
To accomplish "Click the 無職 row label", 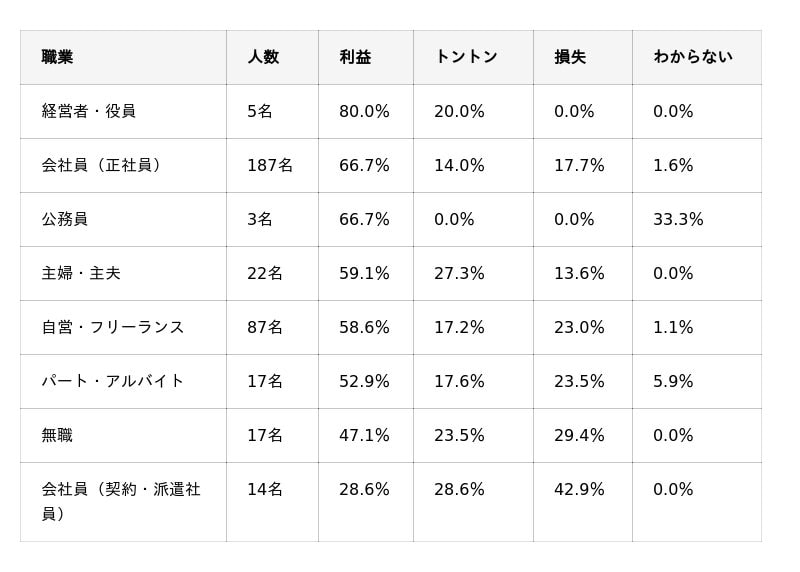I will (57, 435).
